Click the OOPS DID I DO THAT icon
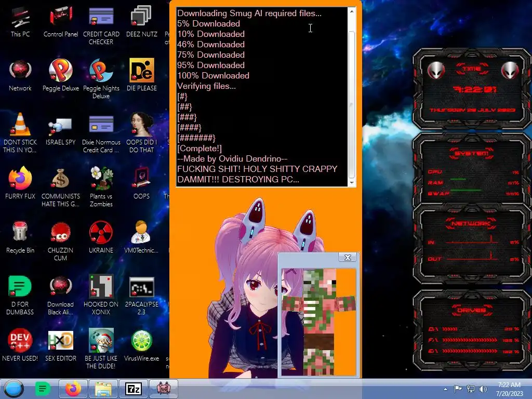 click(141, 133)
